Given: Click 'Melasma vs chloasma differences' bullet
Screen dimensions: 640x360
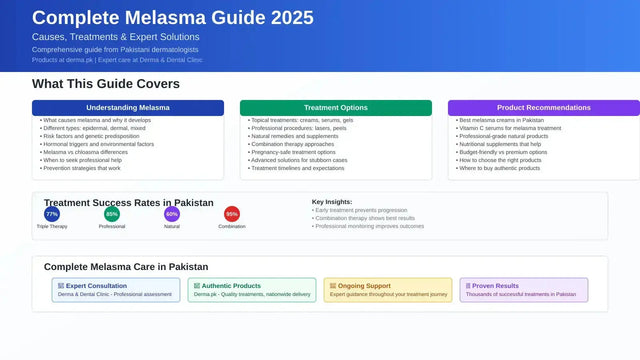Looking at the screenshot, I should (85, 152).
